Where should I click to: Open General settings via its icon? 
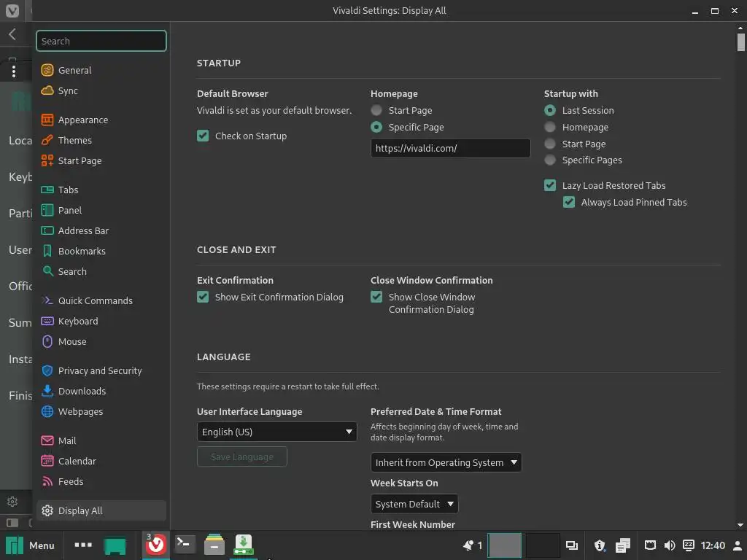(47, 71)
